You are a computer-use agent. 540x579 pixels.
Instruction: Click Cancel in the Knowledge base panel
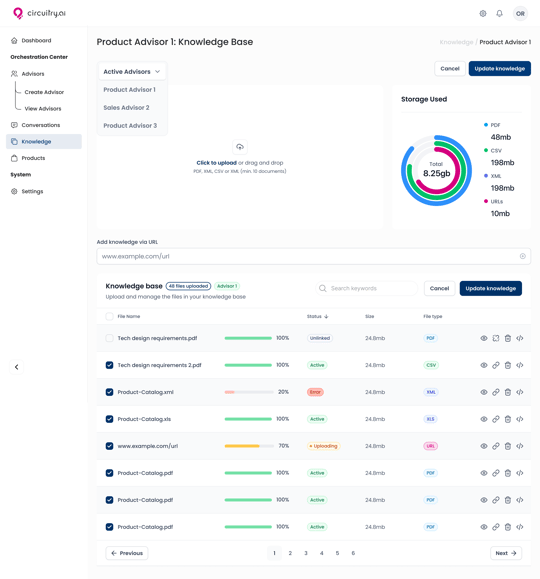point(439,288)
